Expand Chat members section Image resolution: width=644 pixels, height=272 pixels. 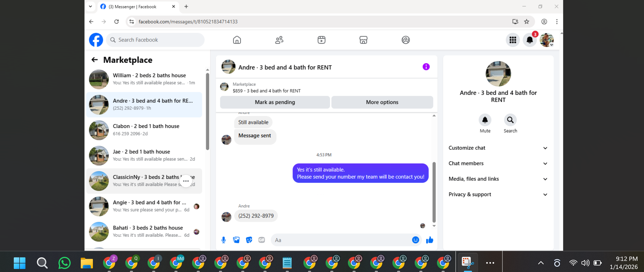tap(498, 164)
